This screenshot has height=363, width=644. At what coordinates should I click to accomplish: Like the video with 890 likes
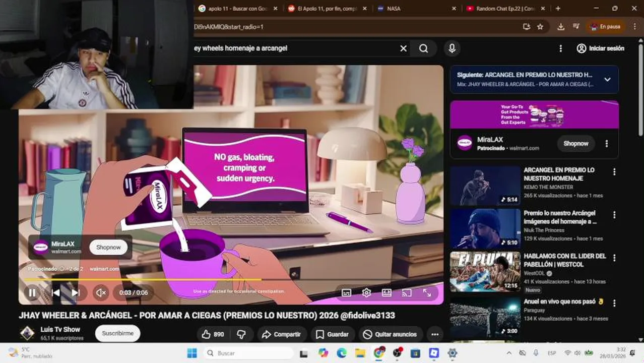(213, 334)
